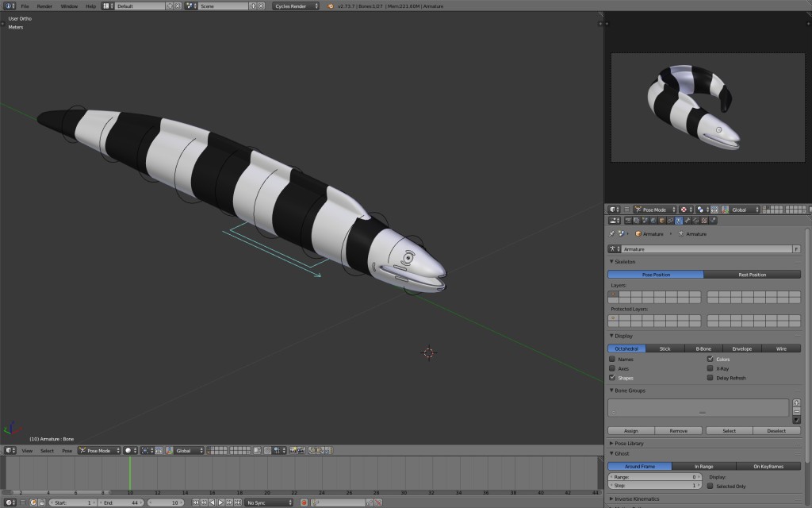Open the Render menu in the top bar
The width and height of the screenshot is (812, 508).
pos(44,6)
